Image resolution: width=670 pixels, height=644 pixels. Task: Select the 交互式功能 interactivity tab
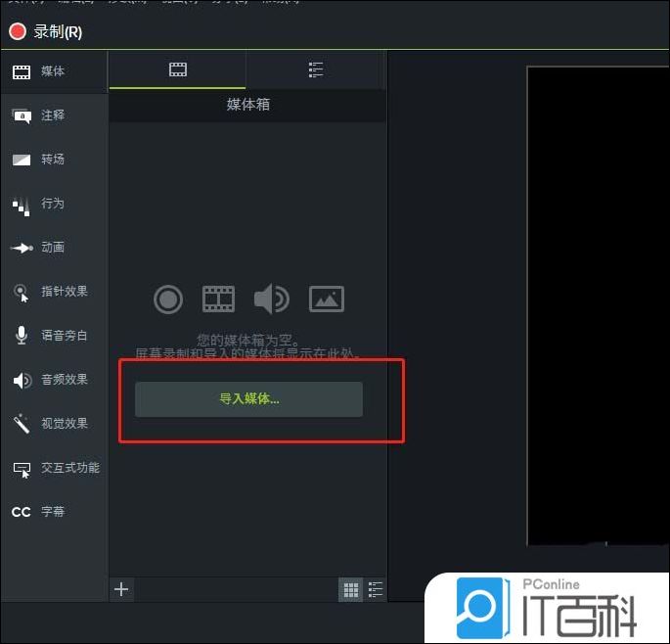[x=54, y=468]
